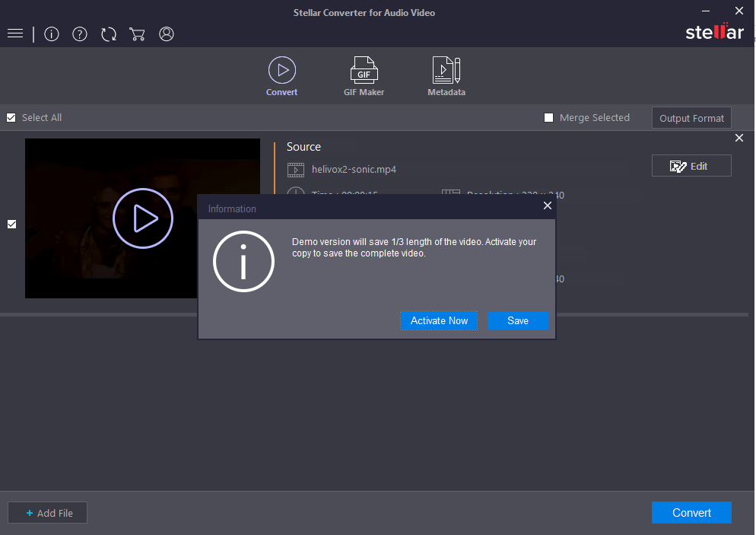Click the Edit button
The height and width of the screenshot is (535, 756).
point(691,166)
